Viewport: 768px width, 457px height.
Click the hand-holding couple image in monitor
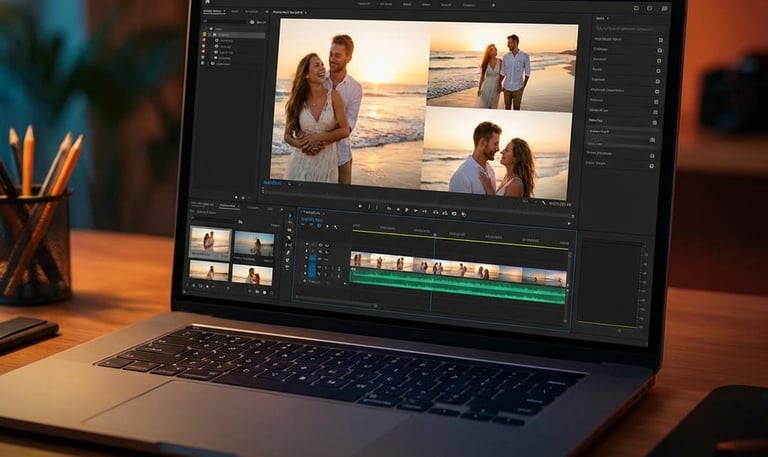(x=502, y=67)
